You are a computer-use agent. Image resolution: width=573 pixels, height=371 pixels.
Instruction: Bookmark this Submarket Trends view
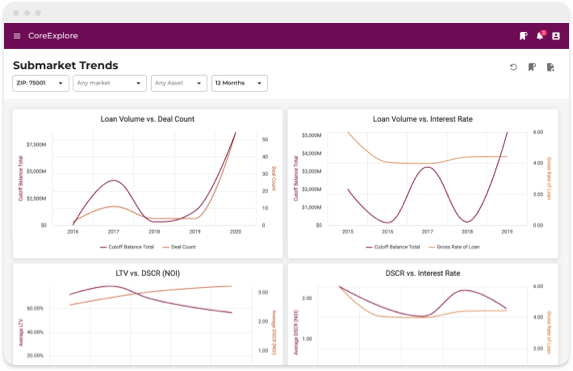[x=532, y=67]
